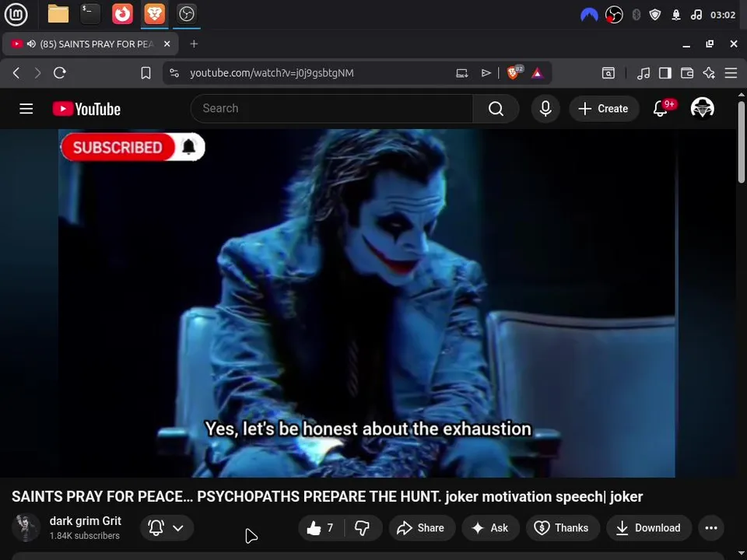Screen dimensions: 747x560
Task: Close the SAINTS PRAY FOR PEACE tab
Action: click(167, 44)
